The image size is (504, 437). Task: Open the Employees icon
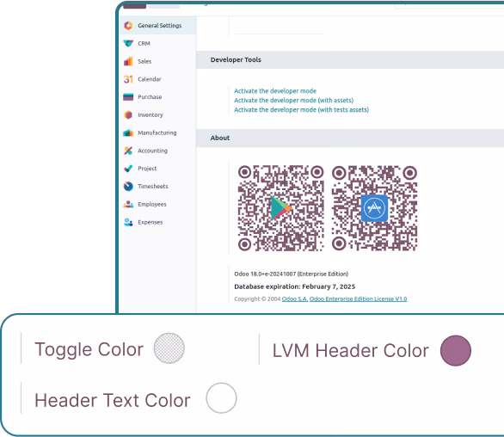pos(128,204)
